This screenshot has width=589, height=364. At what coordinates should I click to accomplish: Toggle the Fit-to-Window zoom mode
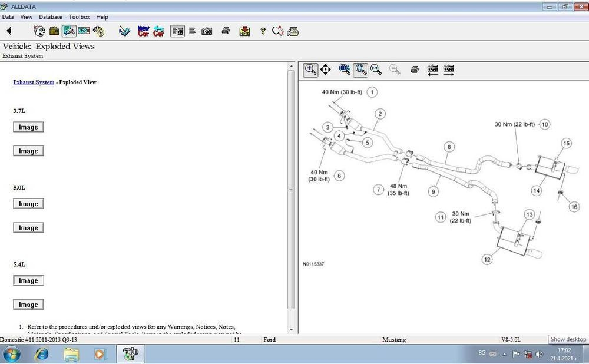(x=360, y=70)
